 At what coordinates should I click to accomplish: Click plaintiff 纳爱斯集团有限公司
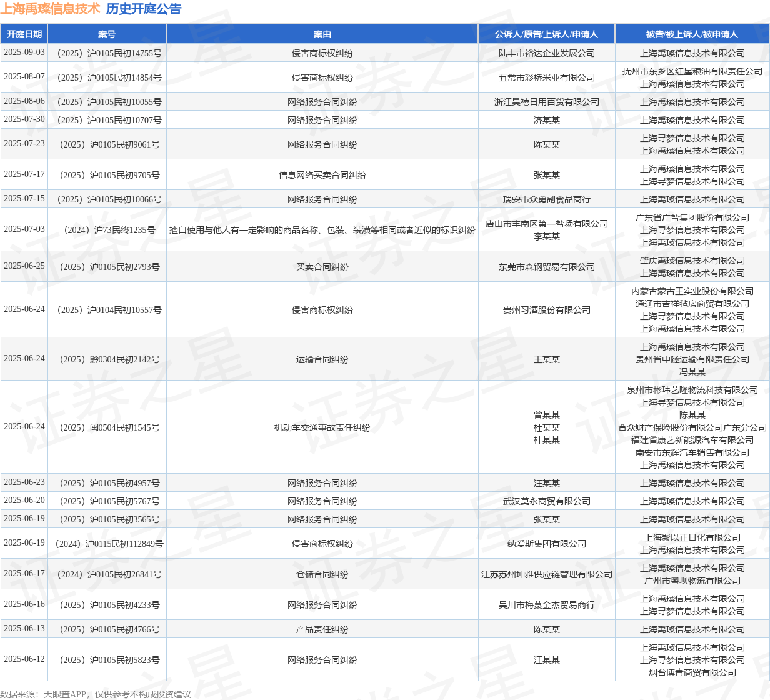(547, 544)
